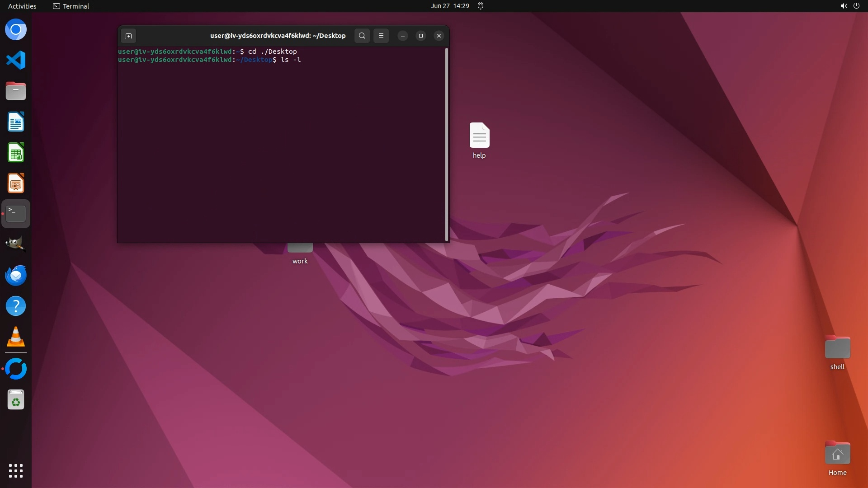Launch VLC media player from dock
This screenshot has height=488, width=868.
[x=16, y=337]
